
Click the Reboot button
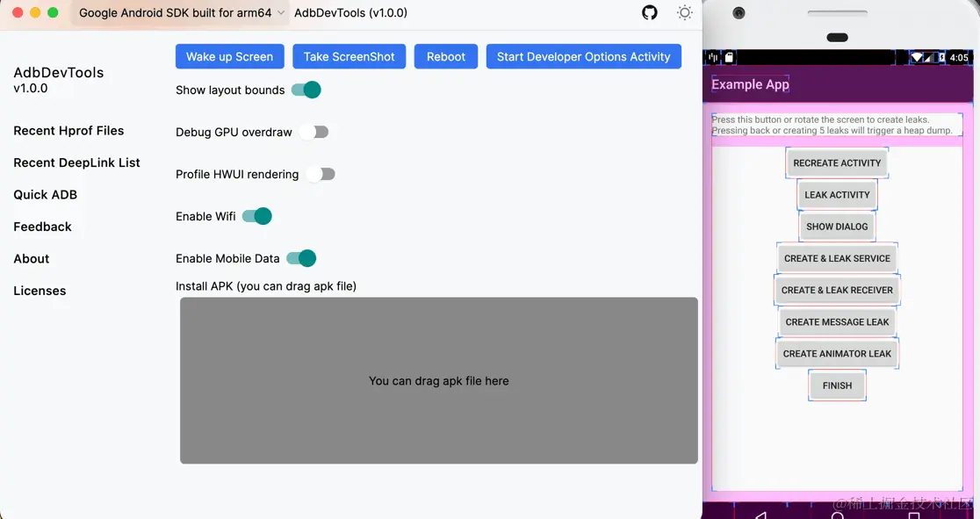click(x=445, y=56)
